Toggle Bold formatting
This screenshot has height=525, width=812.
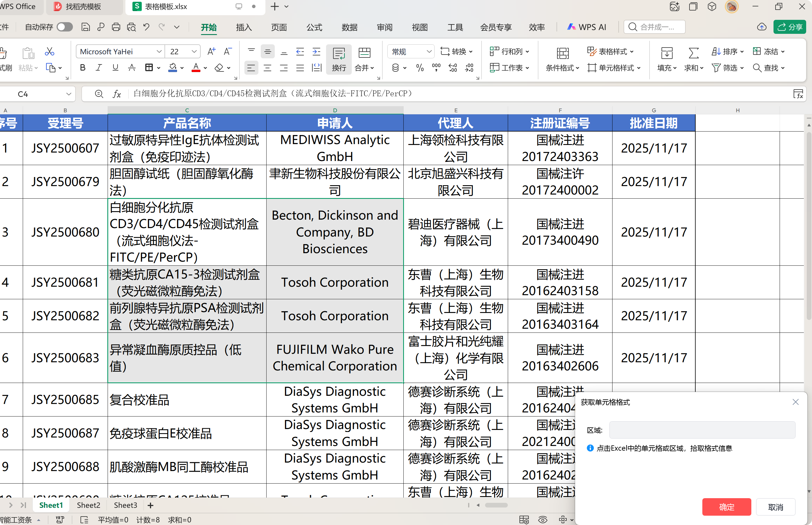pyautogui.click(x=83, y=68)
